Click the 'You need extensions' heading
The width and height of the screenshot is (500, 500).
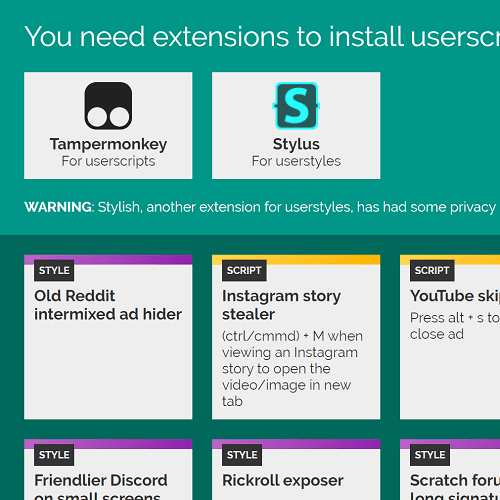[x=262, y=37]
